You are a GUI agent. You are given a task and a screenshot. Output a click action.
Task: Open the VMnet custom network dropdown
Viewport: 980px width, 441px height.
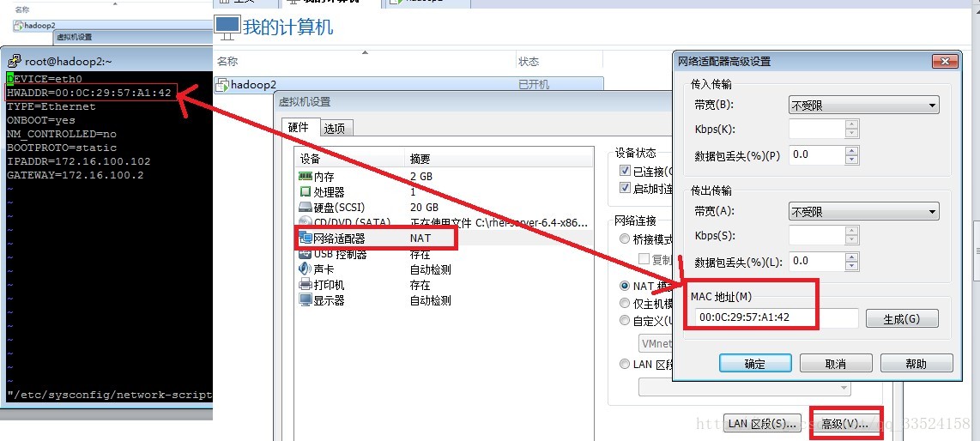656,343
